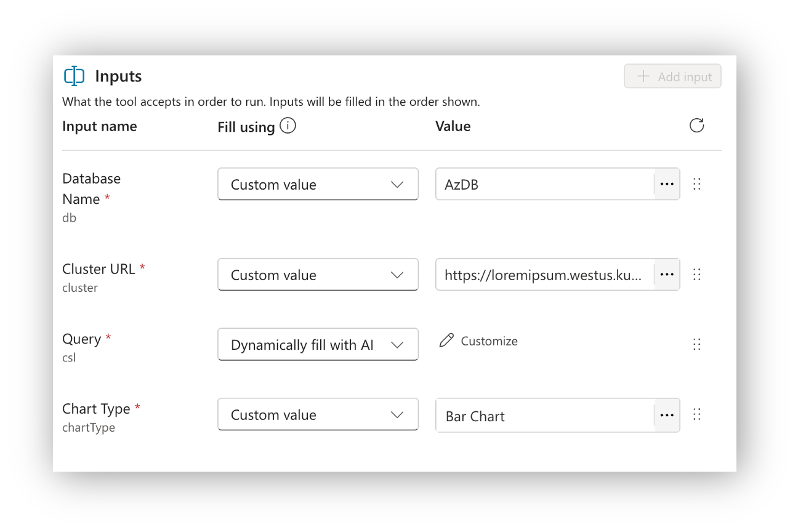Image resolution: width=798 pixels, height=532 pixels.
Task: Click the Add input button
Action: point(672,76)
